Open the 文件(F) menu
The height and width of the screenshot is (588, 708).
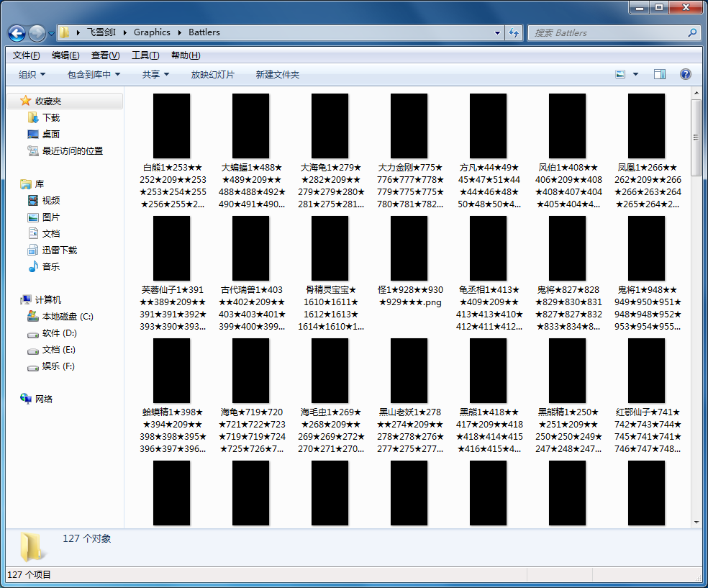pyautogui.click(x=26, y=55)
